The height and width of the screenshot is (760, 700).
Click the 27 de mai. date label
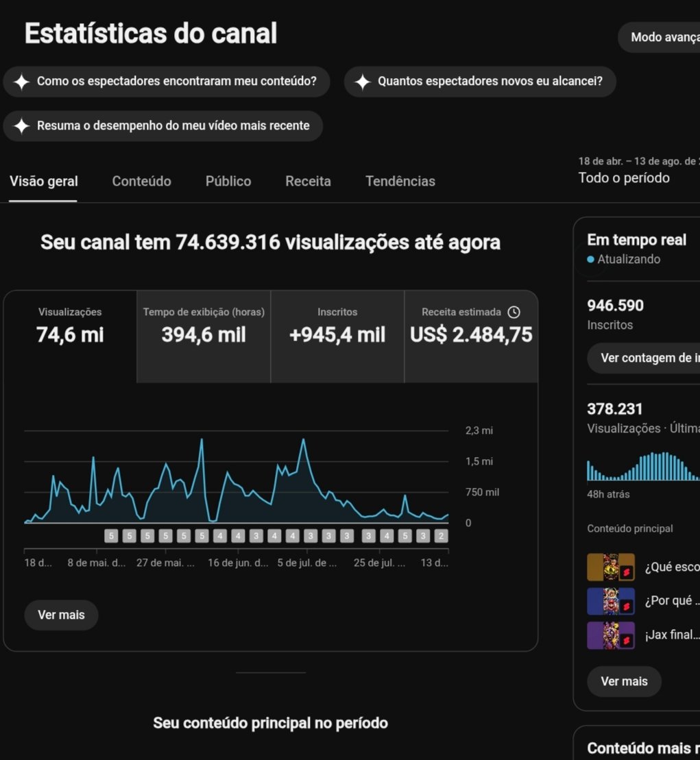[165, 563]
